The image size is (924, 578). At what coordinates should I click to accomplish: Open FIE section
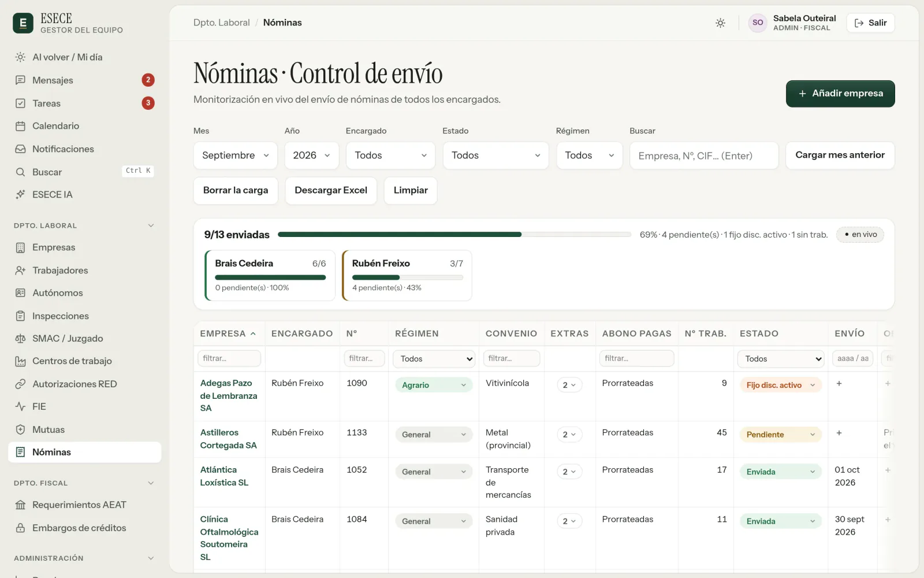84,406
